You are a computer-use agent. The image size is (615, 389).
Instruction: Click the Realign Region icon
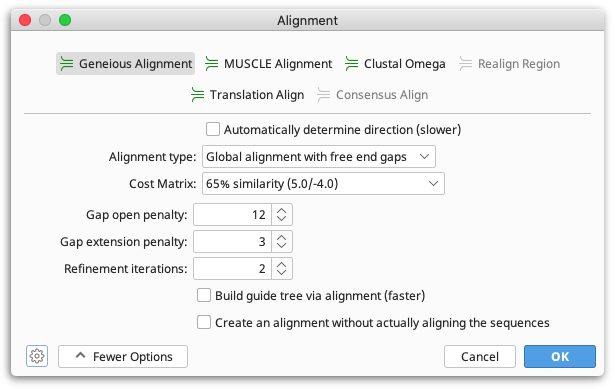coord(466,64)
